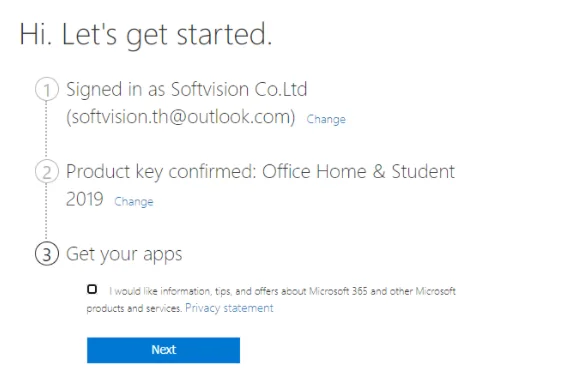Image resolution: width=567 pixels, height=381 pixels.
Task: Click the "Signed in as Softvision Co.Ltd" text
Action: click(x=186, y=89)
